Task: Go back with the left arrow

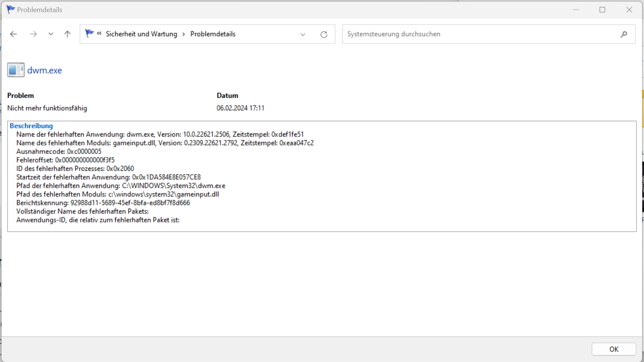Action: tap(13, 34)
